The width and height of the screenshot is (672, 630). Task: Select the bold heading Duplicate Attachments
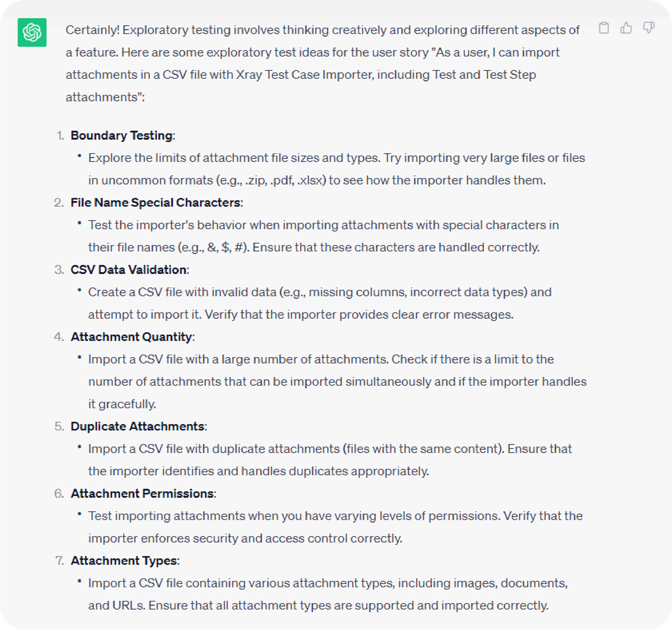[138, 426]
